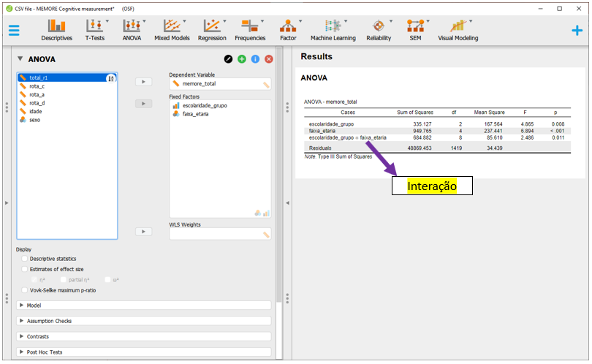Screen dimensions: 592x364
Task: Open the Machine Learning module
Action: (333, 30)
